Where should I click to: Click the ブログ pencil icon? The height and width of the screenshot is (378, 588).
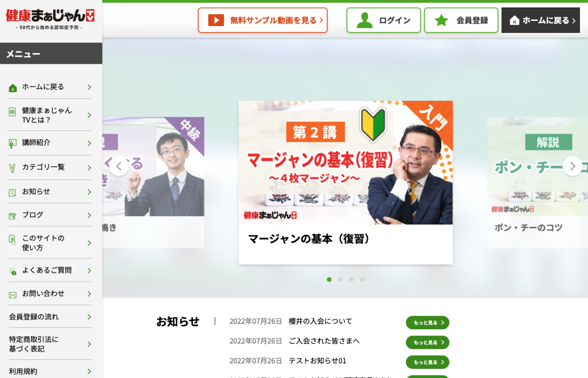12,215
